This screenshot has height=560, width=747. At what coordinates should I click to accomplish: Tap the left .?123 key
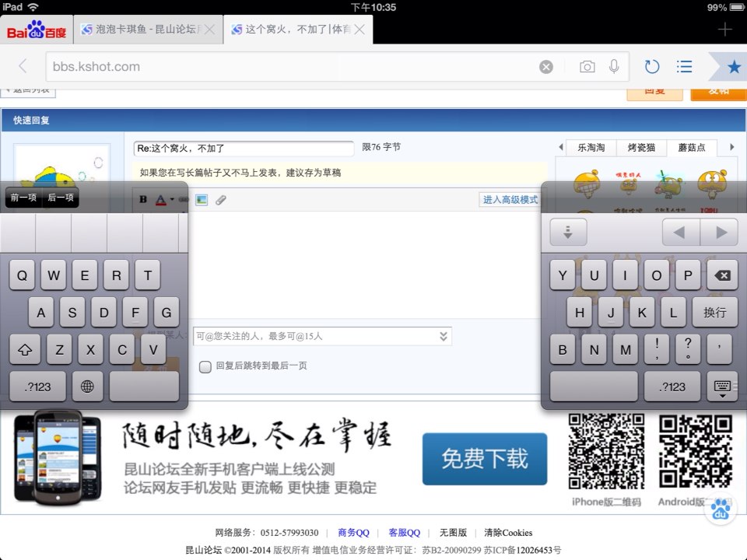[37, 387]
